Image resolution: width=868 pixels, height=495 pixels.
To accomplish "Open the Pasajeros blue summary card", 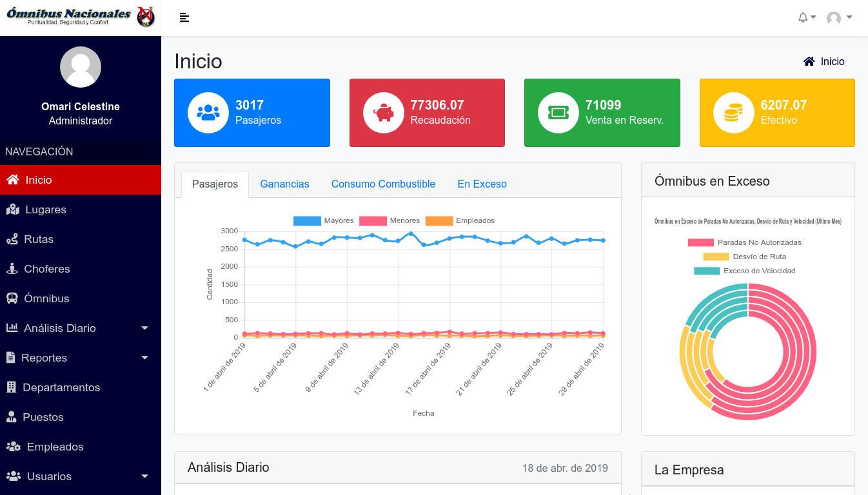I will (x=252, y=113).
